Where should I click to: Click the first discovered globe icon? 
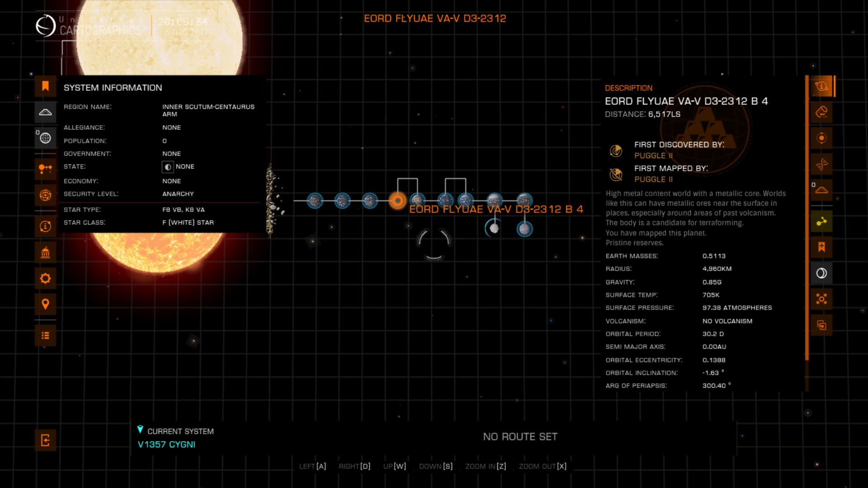[616, 150]
